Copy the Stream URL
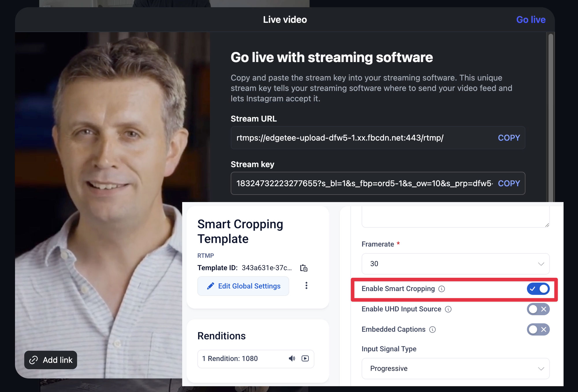This screenshot has height=392, width=578. pyautogui.click(x=509, y=138)
